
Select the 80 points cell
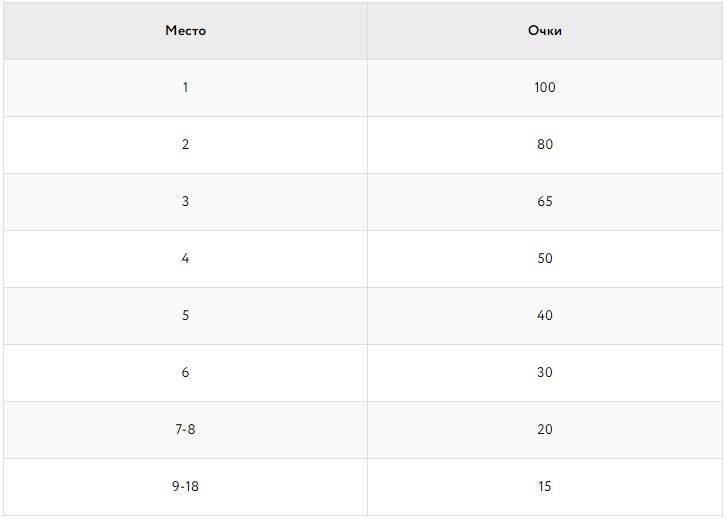[544, 145]
